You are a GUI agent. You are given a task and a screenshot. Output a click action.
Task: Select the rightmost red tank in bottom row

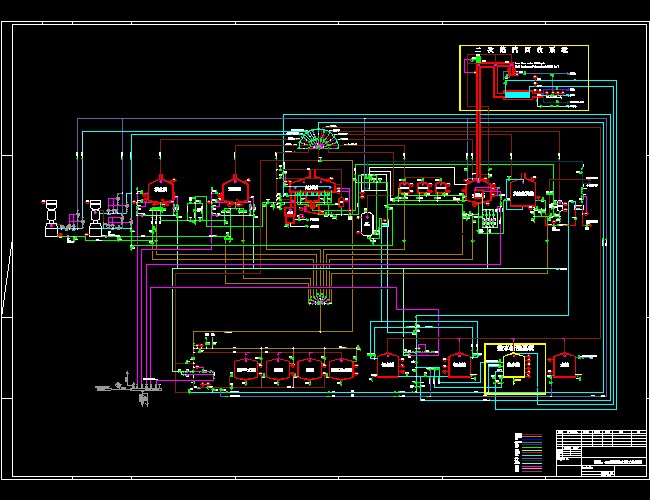pos(564,365)
